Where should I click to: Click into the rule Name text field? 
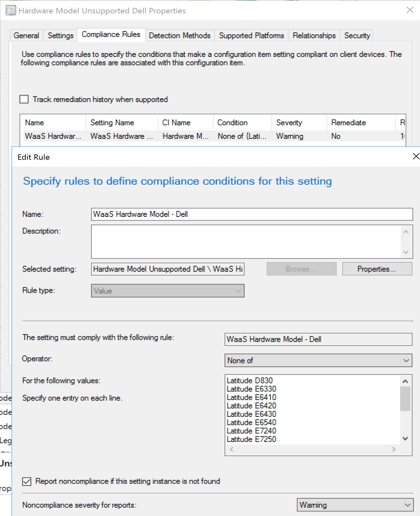(252, 214)
